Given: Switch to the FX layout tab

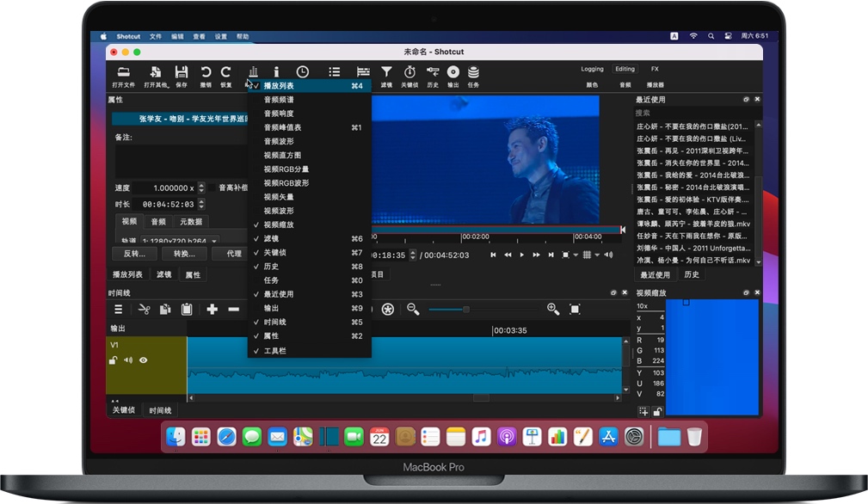Looking at the screenshot, I should pyautogui.click(x=656, y=69).
